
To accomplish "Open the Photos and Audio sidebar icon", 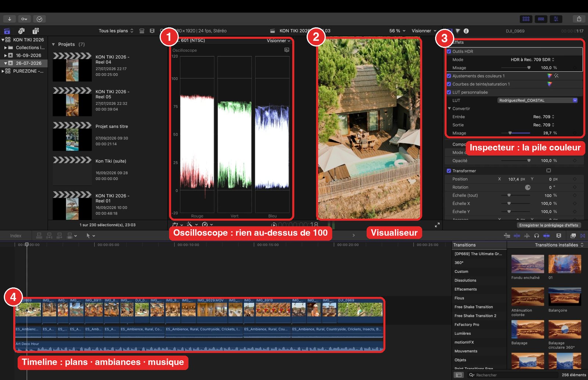I will (21, 31).
